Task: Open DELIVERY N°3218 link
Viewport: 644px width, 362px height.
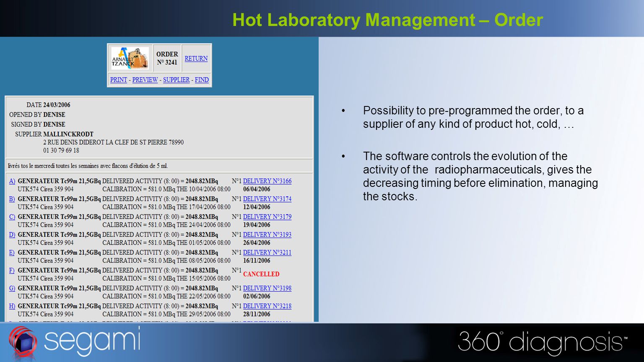Action: pyautogui.click(x=267, y=306)
